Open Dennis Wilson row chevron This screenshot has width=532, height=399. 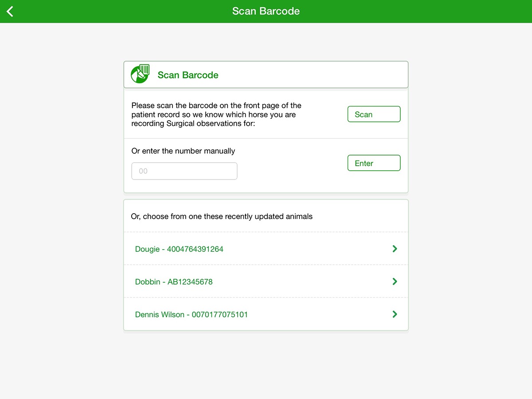tap(395, 314)
